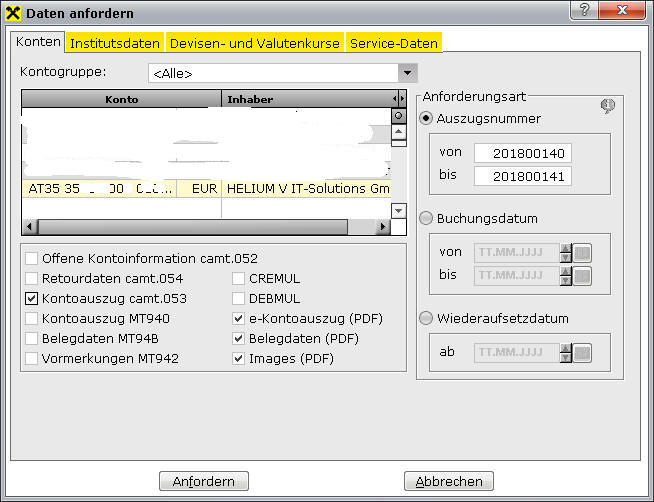Image resolution: width=654 pixels, height=502 pixels.
Task: Click the Anfordern button
Action: (204, 481)
